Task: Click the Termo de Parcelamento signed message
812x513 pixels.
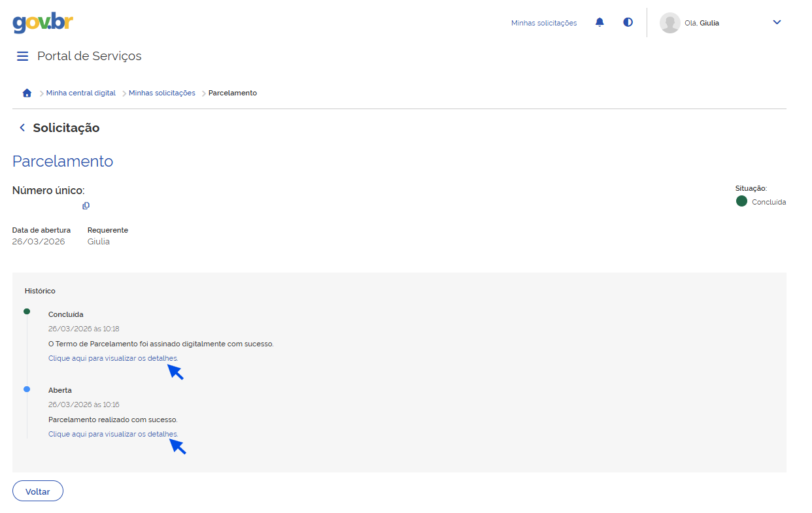Action: pos(161,344)
